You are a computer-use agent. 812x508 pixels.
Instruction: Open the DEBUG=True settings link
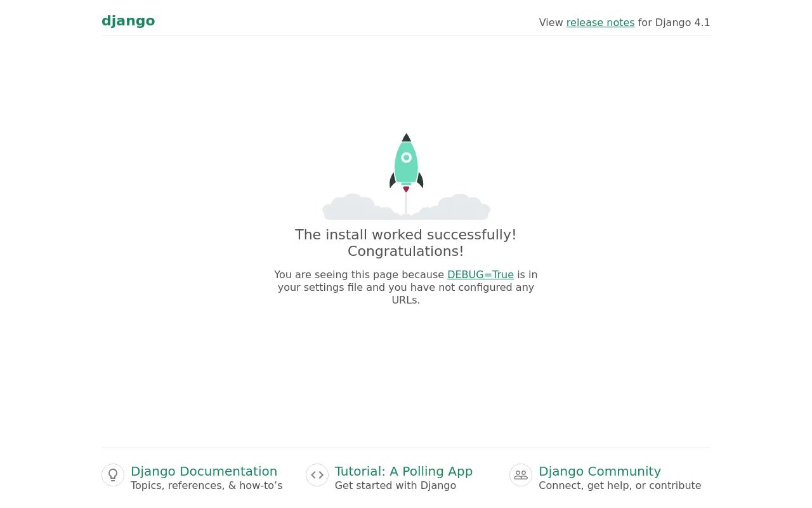pos(480,275)
